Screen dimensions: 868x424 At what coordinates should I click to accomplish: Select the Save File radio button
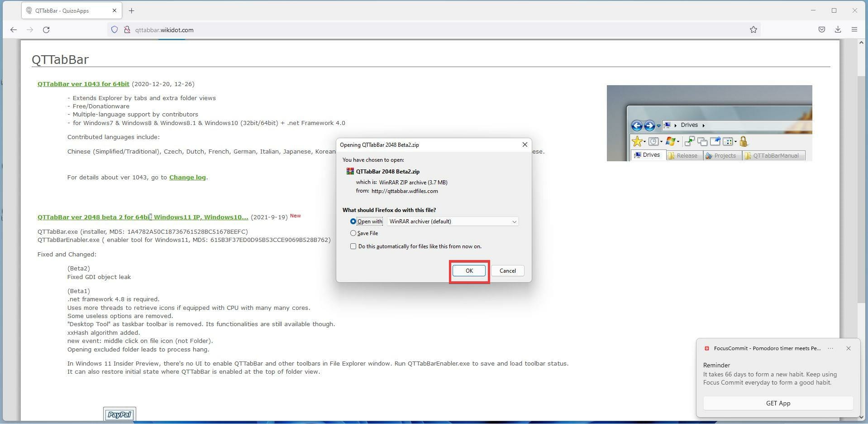tap(353, 233)
